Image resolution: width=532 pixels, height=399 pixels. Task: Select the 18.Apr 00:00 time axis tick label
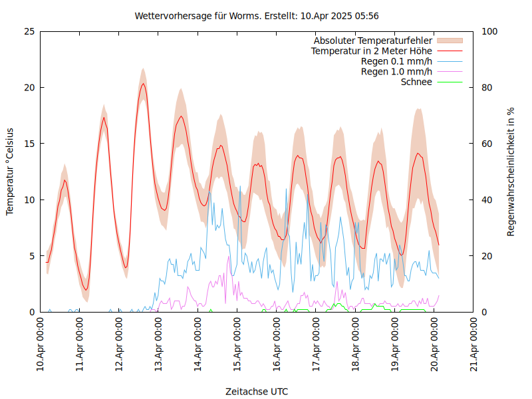tap(356, 346)
